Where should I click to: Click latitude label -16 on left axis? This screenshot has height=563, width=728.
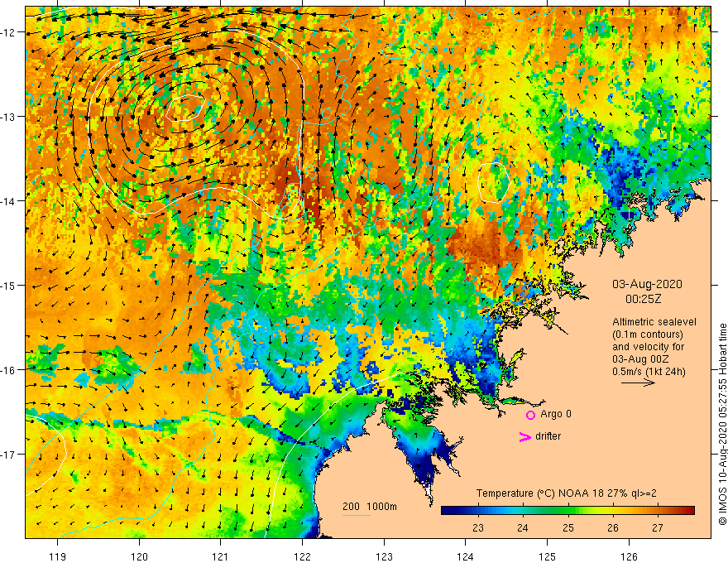click(9, 370)
